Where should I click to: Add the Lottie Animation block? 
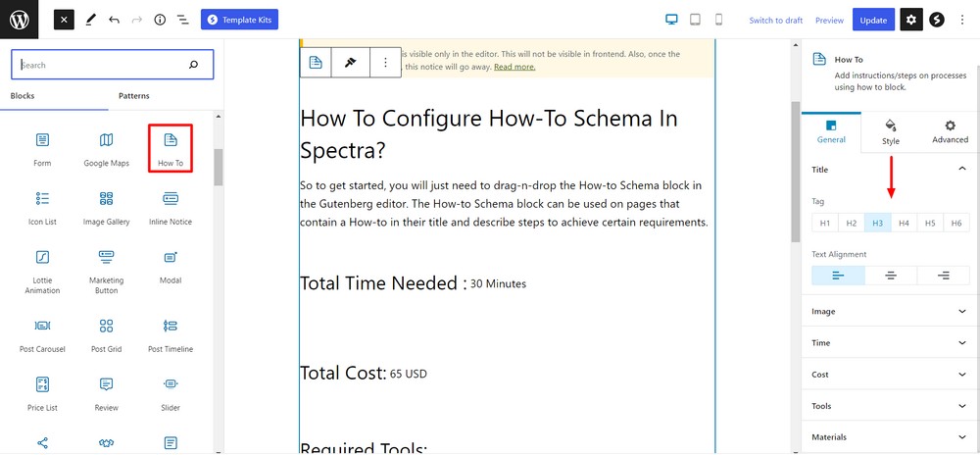click(42, 265)
